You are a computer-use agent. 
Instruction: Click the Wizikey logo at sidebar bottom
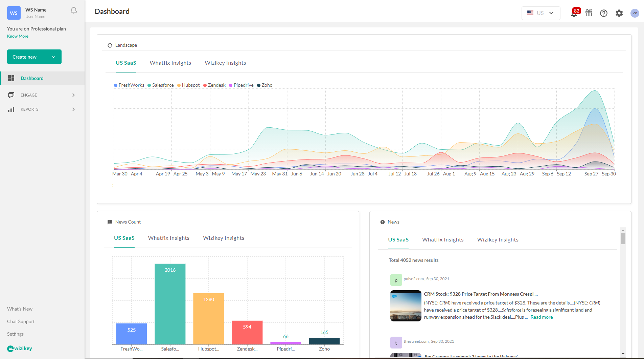coord(20,349)
